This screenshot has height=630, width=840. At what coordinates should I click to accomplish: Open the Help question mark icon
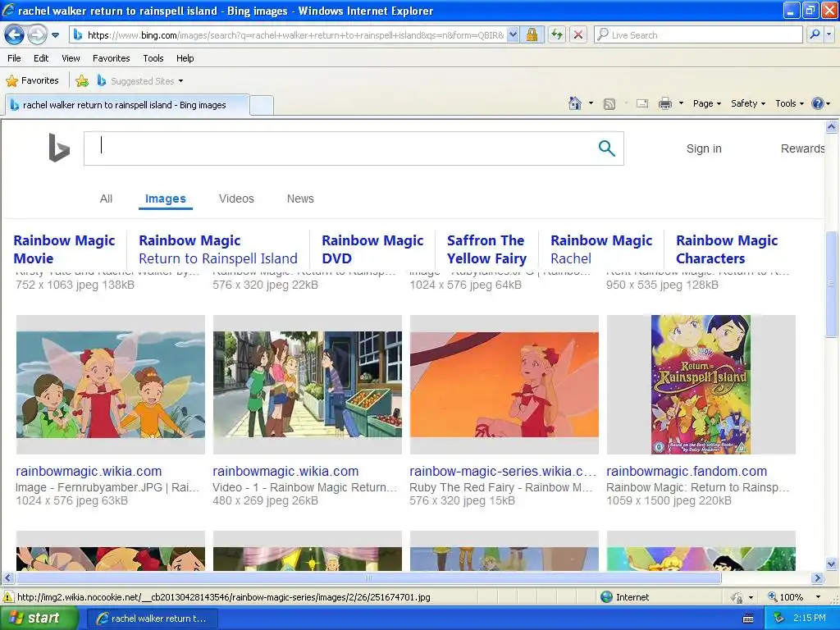[x=820, y=103]
